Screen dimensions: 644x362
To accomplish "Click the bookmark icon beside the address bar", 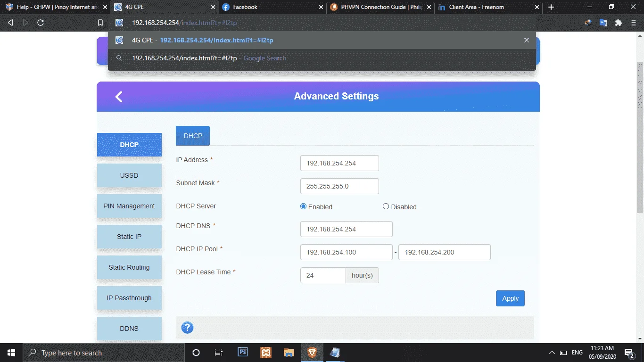I will pos(100,23).
